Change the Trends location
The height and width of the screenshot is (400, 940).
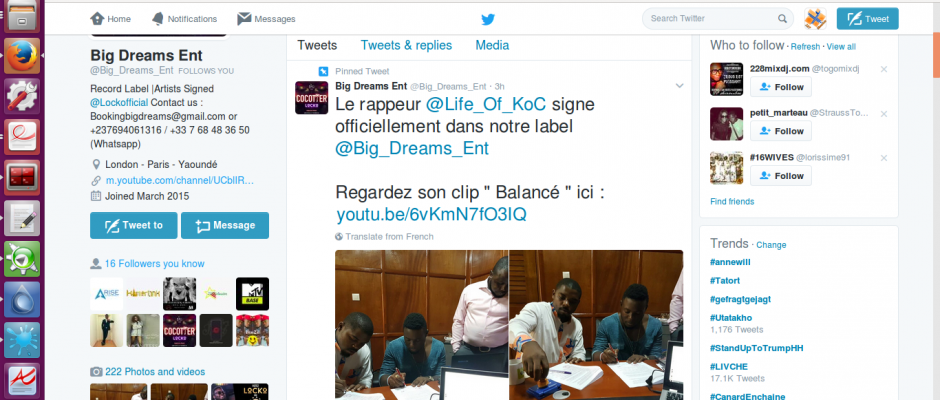pyautogui.click(x=771, y=245)
